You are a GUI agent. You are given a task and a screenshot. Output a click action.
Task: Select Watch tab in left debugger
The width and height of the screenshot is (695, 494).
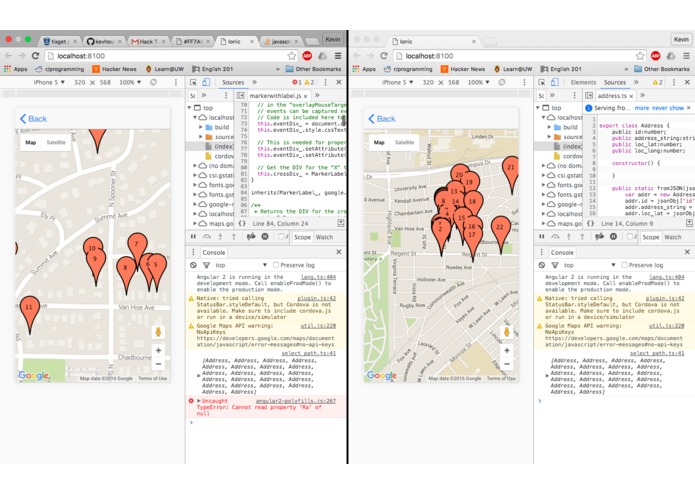click(324, 237)
